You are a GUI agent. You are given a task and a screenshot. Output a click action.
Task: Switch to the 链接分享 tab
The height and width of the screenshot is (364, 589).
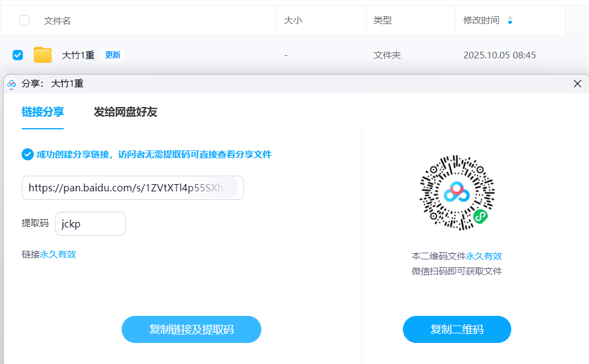pyautogui.click(x=43, y=112)
